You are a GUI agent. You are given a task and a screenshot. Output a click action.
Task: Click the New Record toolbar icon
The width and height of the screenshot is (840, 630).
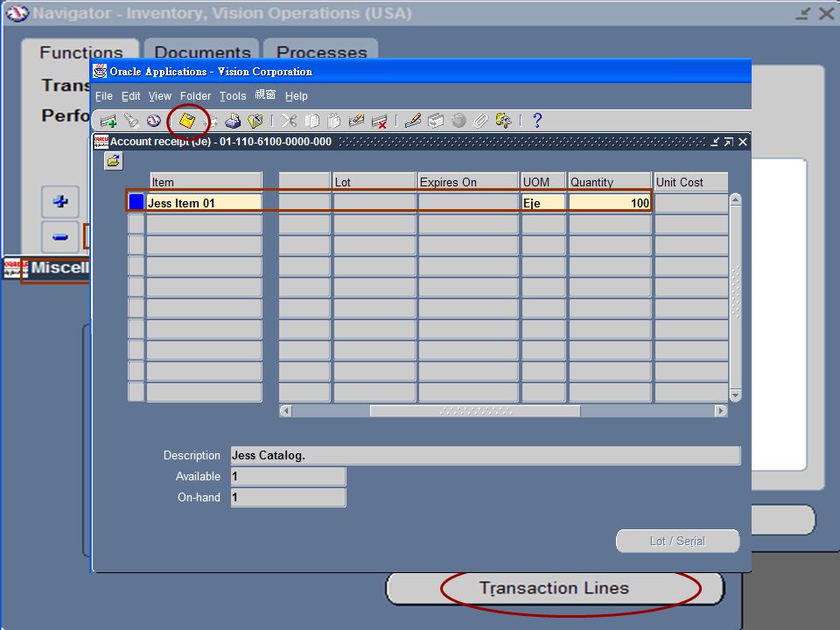click(108, 121)
